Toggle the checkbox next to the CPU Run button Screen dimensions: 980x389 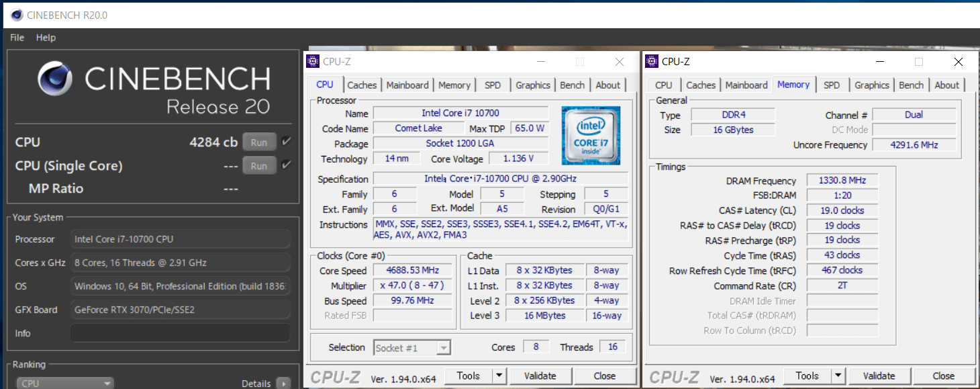click(x=286, y=142)
